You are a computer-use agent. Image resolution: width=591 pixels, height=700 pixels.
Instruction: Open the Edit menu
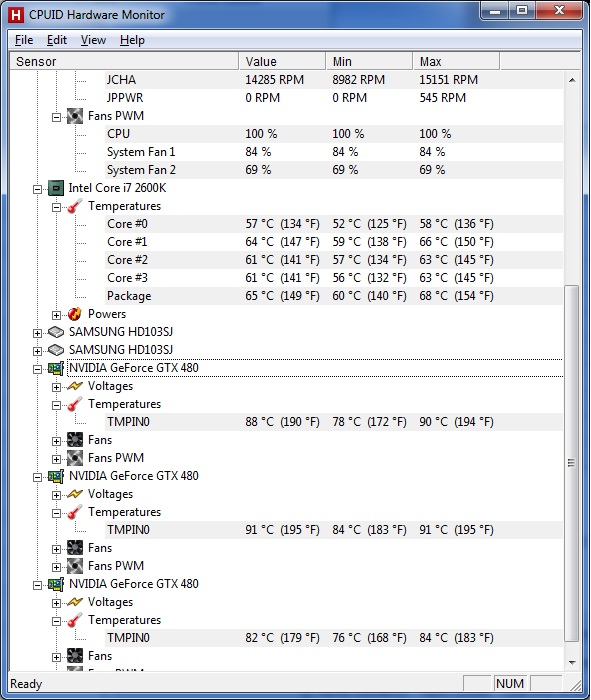point(57,40)
